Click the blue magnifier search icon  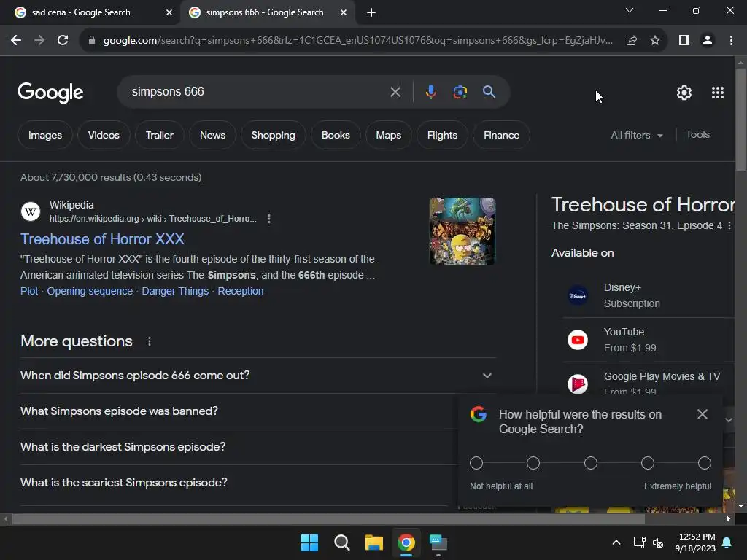[489, 91]
